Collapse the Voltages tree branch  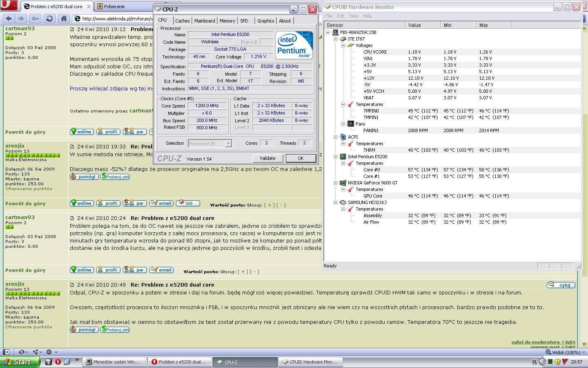(x=343, y=45)
